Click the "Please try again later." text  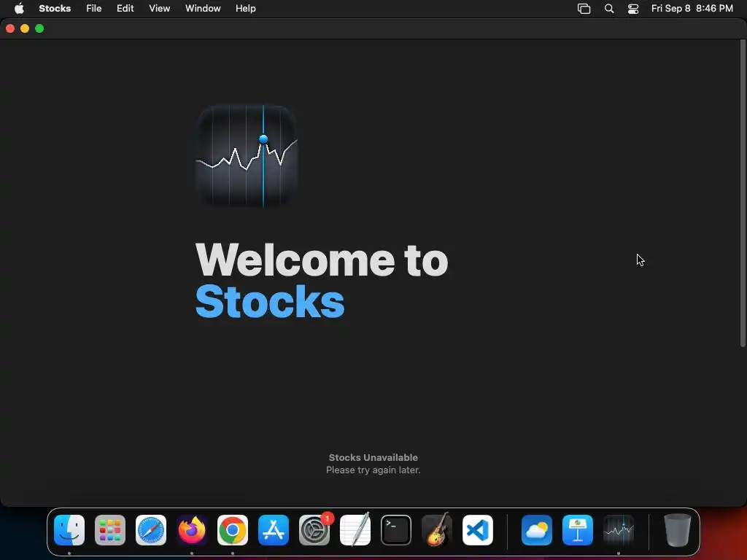(x=373, y=470)
